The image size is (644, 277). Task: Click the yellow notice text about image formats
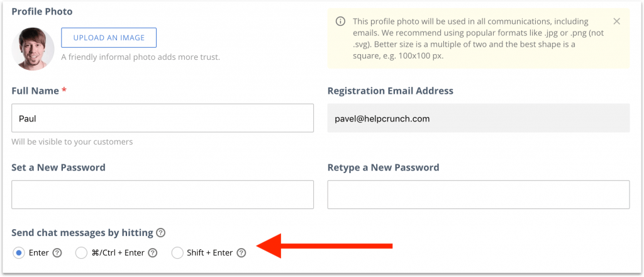pyautogui.click(x=478, y=38)
